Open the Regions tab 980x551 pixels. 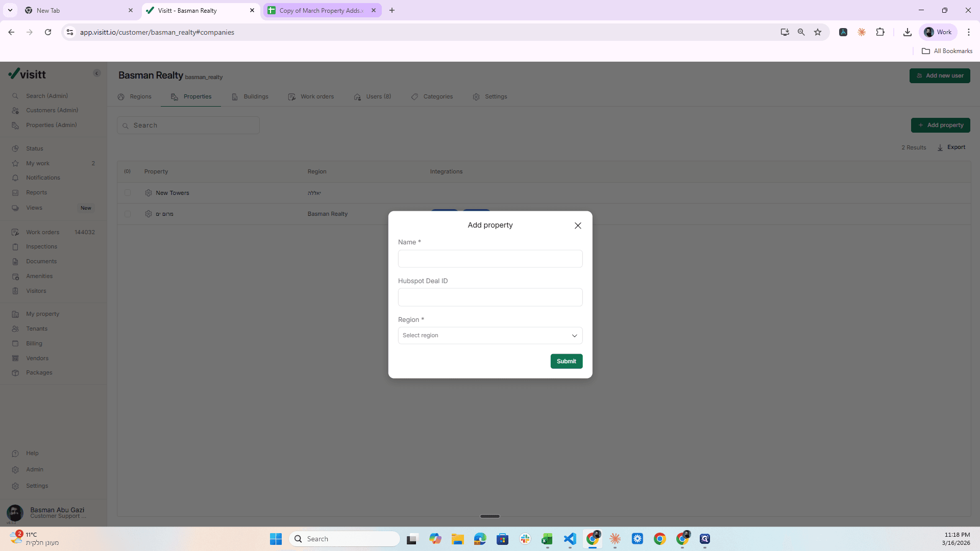point(135,96)
